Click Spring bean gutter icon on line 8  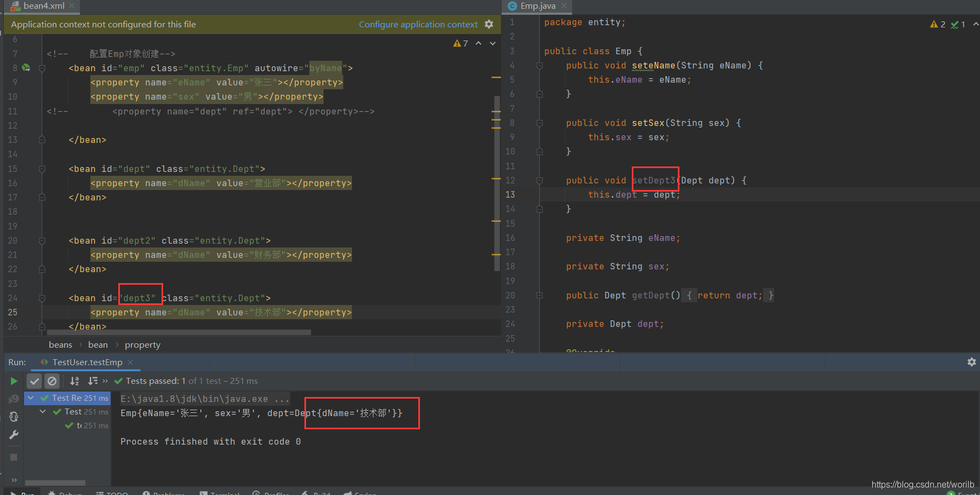[x=26, y=68]
